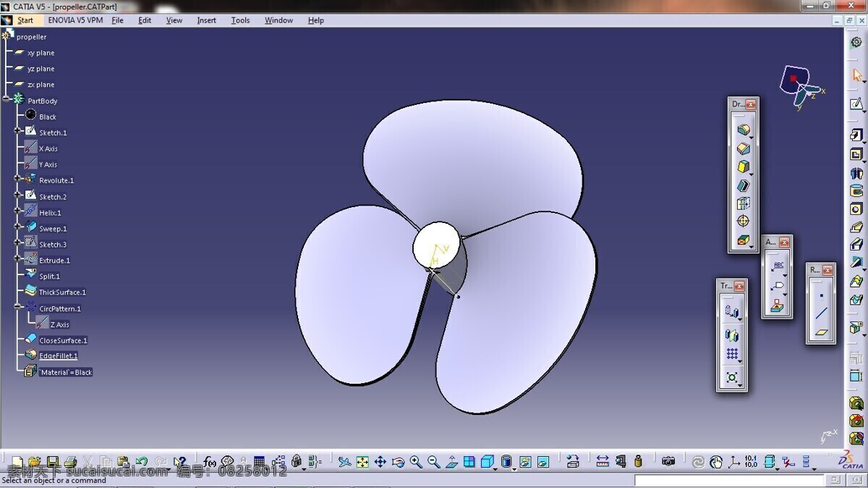The height and width of the screenshot is (488, 868).
Task: Click the power input field in status bar
Action: pyautogui.click(x=729, y=480)
